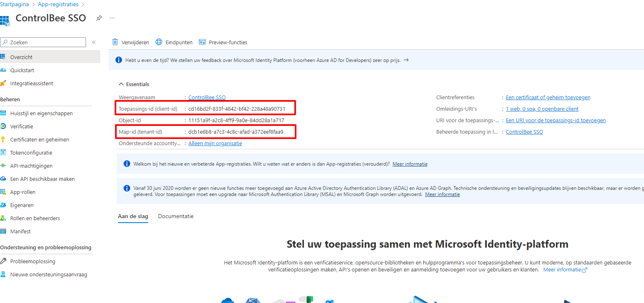Click Een certificaat of geheim toevoegen
The height and width of the screenshot is (303, 644).
click(548, 97)
